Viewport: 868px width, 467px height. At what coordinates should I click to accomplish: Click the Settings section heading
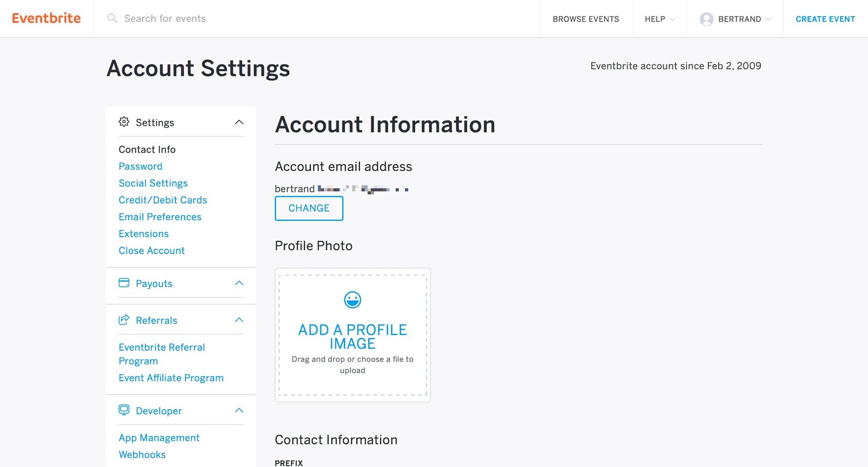(x=154, y=122)
